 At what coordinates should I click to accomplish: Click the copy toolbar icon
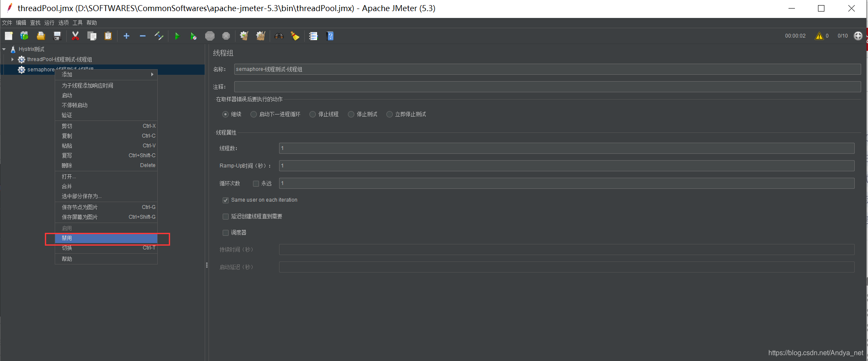click(x=92, y=36)
